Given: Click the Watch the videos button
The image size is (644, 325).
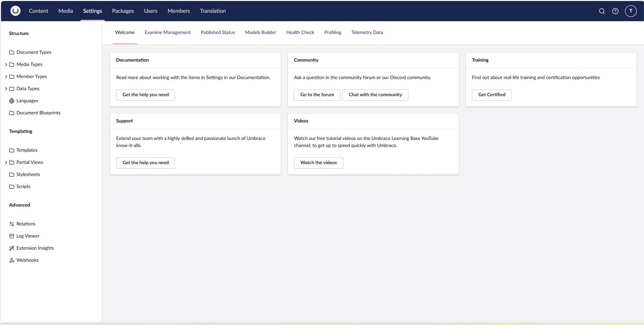Looking at the screenshot, I should [318, 163].
